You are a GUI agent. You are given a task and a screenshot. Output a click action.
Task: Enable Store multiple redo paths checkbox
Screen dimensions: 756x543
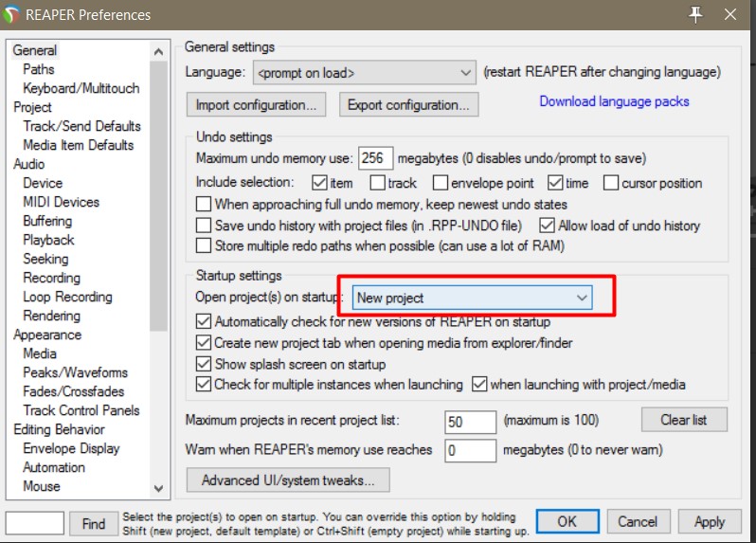coord(204,245)
